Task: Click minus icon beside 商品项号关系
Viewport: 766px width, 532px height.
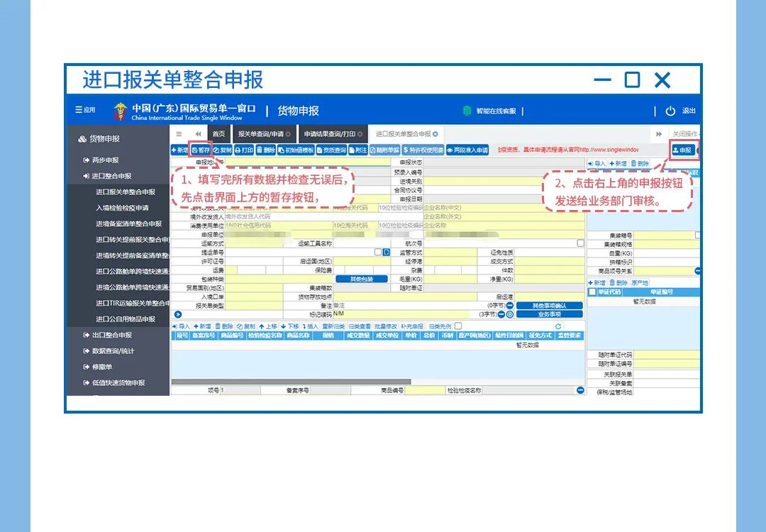Action: coord(698,271)
